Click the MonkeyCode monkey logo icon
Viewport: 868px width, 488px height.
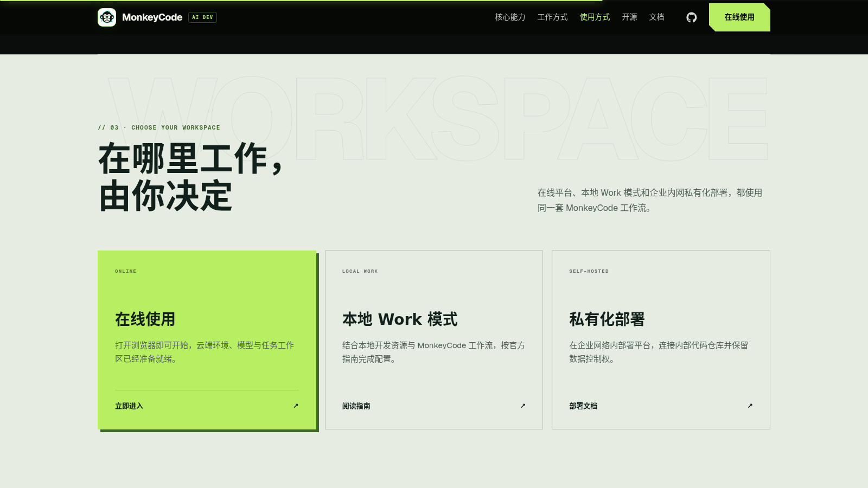[107, 17]
